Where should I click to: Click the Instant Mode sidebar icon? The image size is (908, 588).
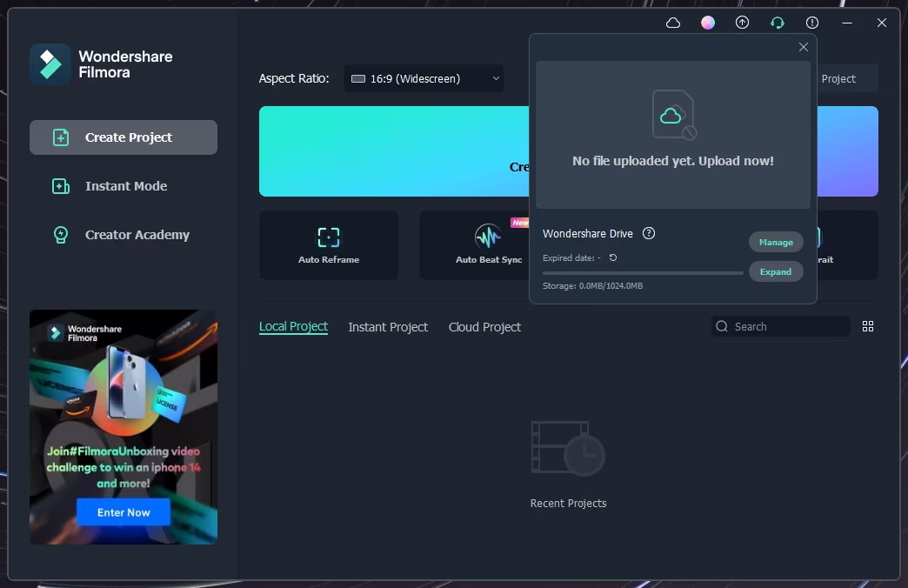[x=61, y=186]
